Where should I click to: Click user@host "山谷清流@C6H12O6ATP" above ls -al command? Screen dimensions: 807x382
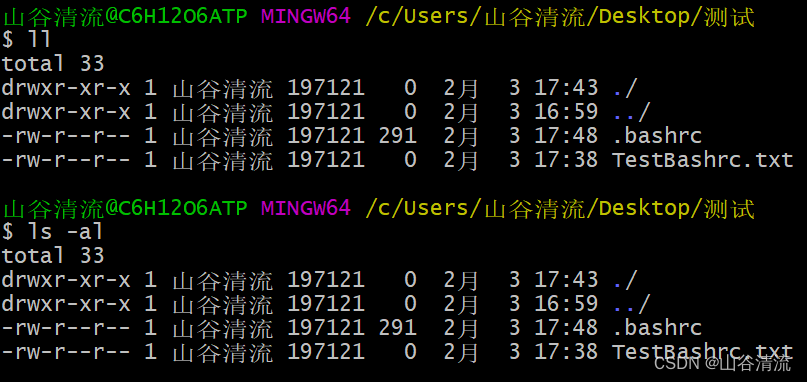(125, 209)
